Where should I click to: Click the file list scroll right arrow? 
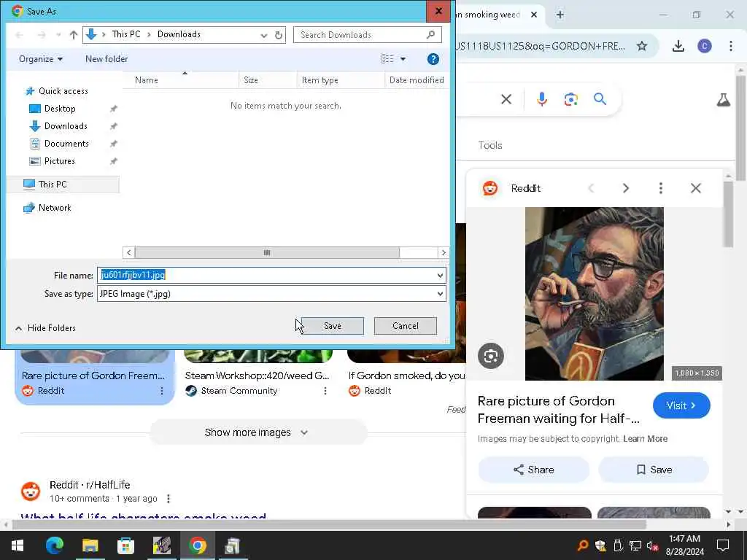click(443, 252)
